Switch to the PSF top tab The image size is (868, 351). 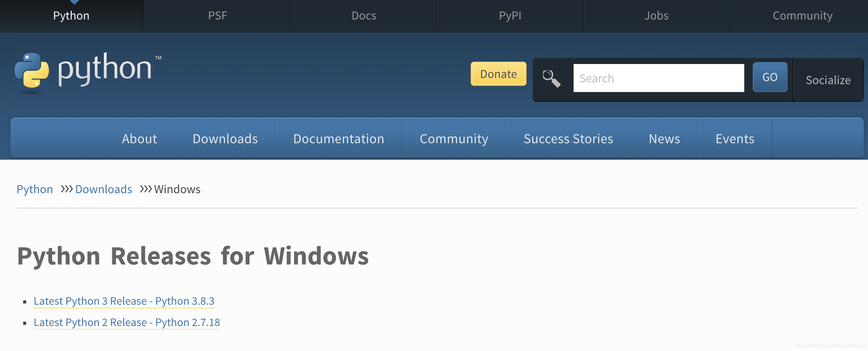218,16
